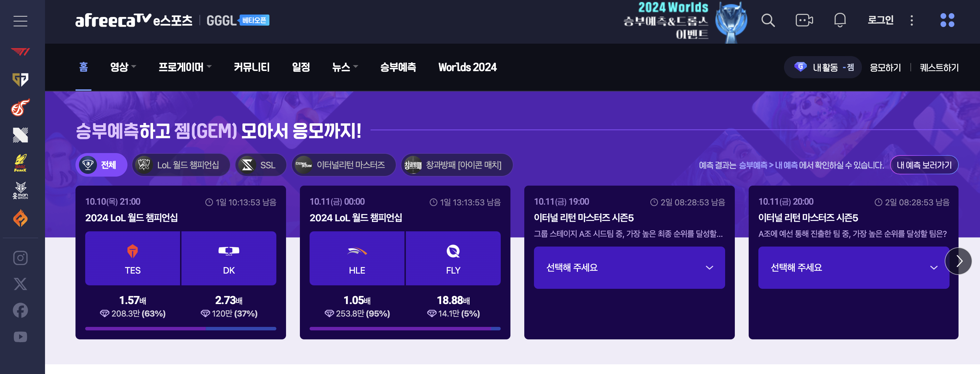The image size is (980, 374).
Task: Click the afreecaTV e스포츠 logo
Action: pyautogui.click(x=134, y=20)
